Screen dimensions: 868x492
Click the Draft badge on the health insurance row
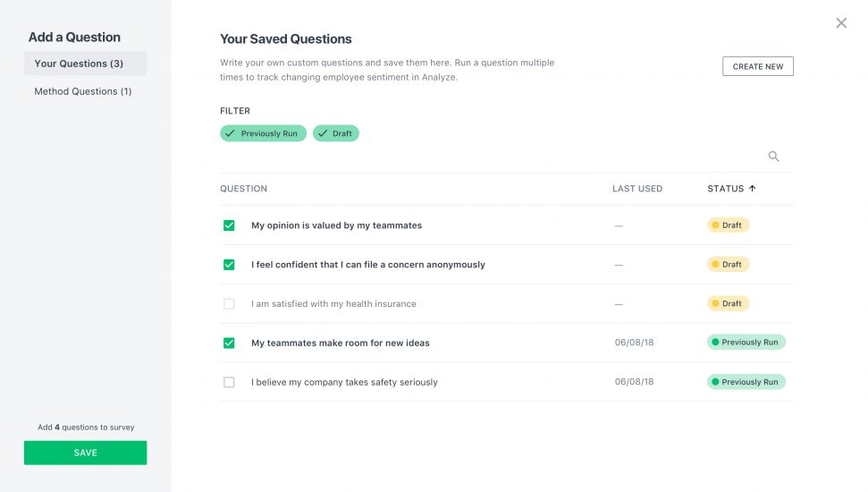click(x=728, y=303)
